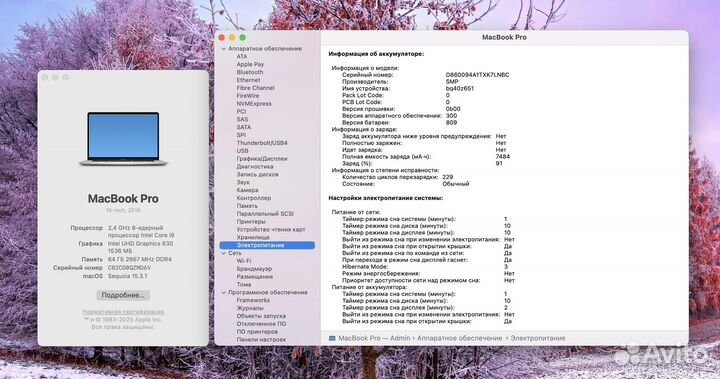Collapse the Аппаратное обеспечение section
The height and width of the screenshot is (379, 720).
(224, 49)
